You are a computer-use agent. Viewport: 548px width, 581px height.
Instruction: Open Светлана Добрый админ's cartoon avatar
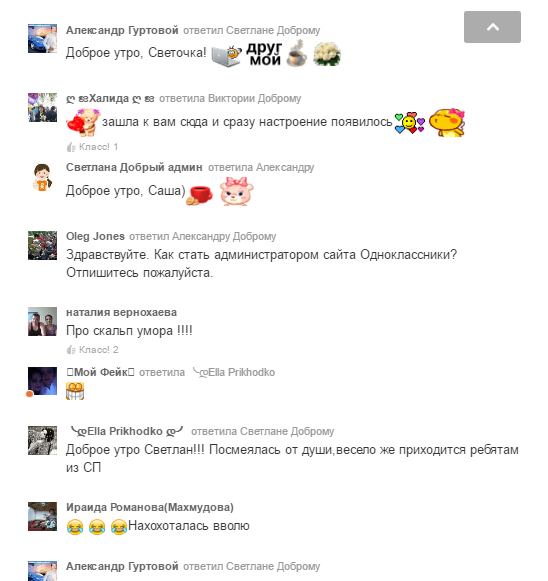pos(43,177)
